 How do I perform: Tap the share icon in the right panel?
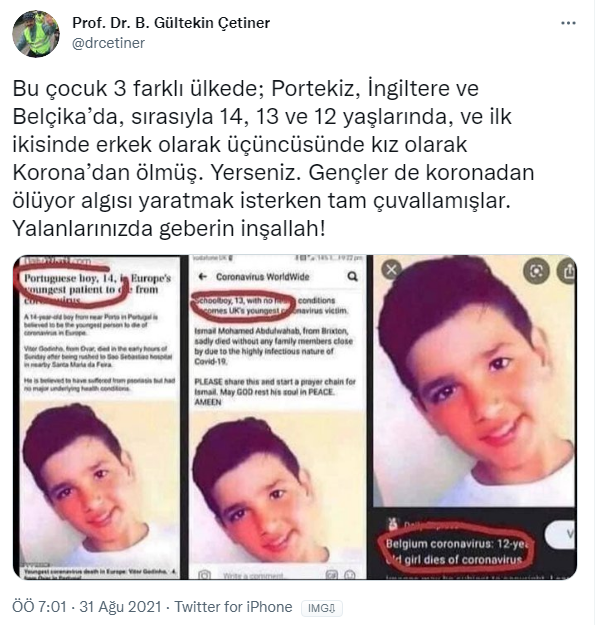coord(568,271)
